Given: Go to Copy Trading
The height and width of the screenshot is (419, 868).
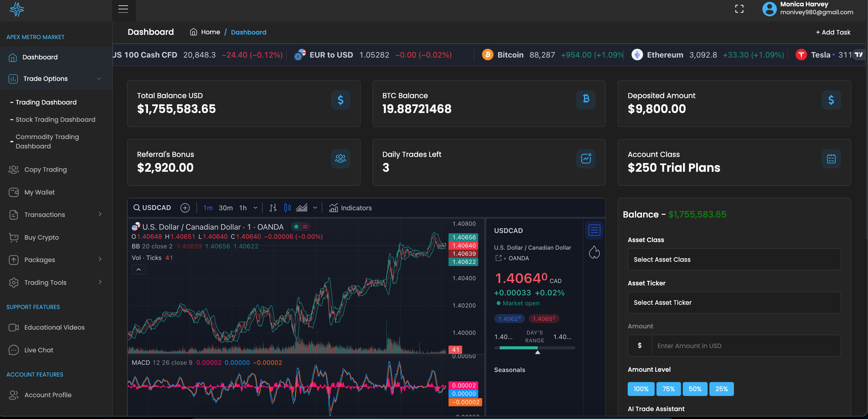Looking at the screenshot, I should click(45, 169).
